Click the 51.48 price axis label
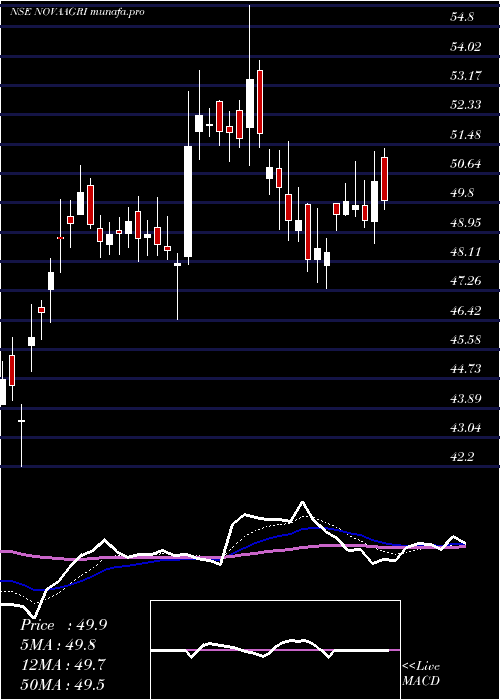500x700 pixels. (467, 134)
